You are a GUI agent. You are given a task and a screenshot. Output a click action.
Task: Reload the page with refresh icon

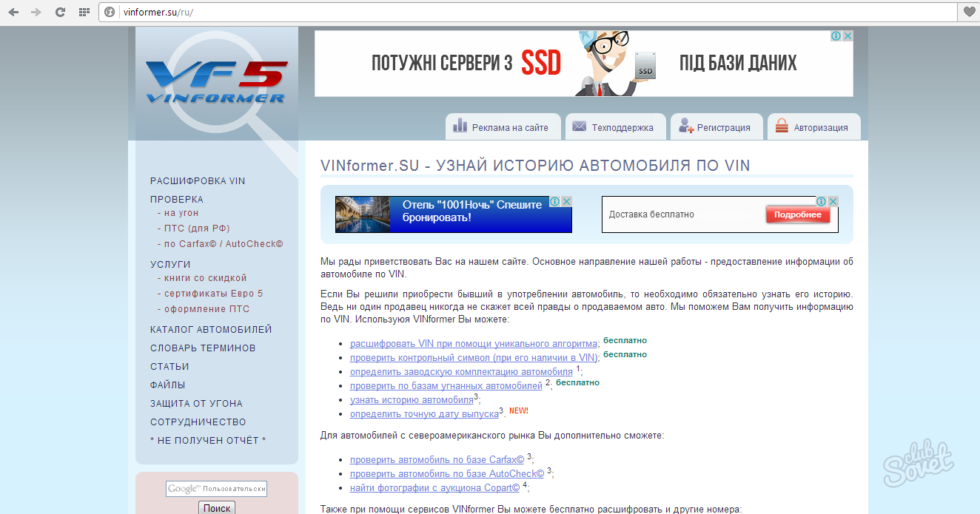pos(60,13)
